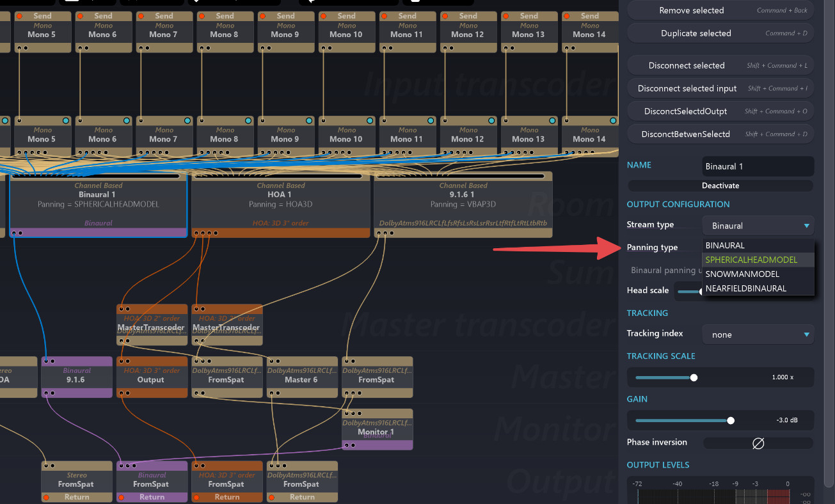This screenshot has height=504, width=835.
Task: Click the orange dot on Binaural FromSpat Return
Action: [x=121, y=497]
